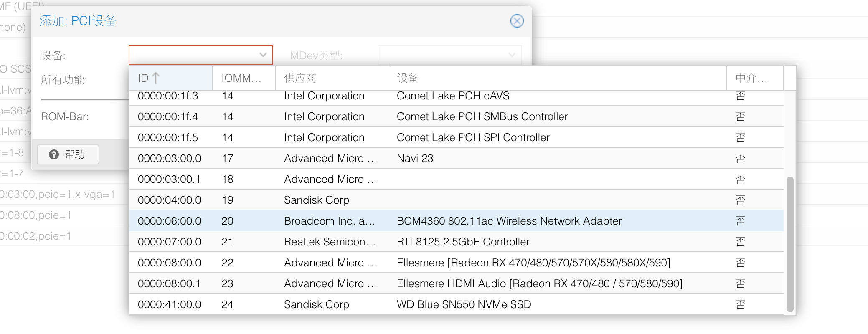
Task: Select device 0000:08:00.1
Action: click(456, 283)
